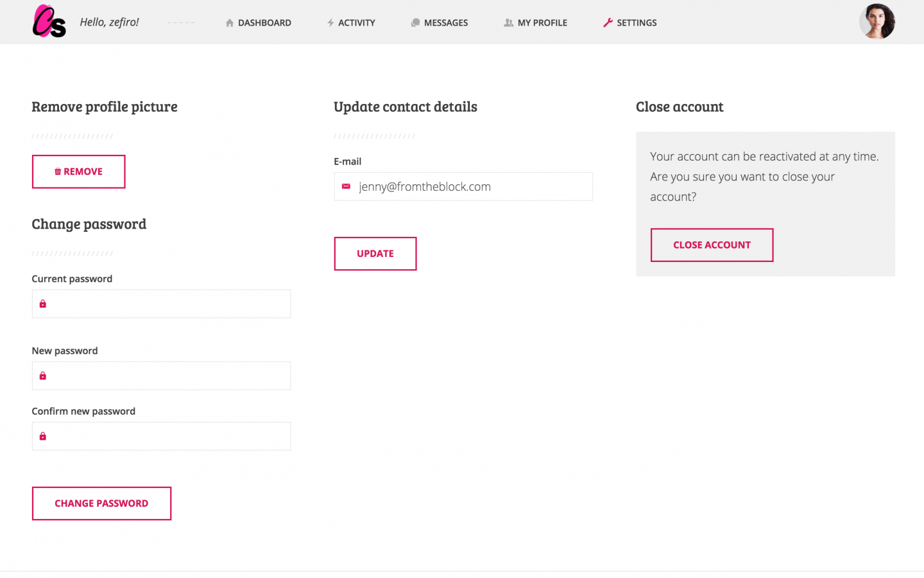The image size is (924, 578).
Task: Click the 'Confirm new password' label
Action: 83,411
